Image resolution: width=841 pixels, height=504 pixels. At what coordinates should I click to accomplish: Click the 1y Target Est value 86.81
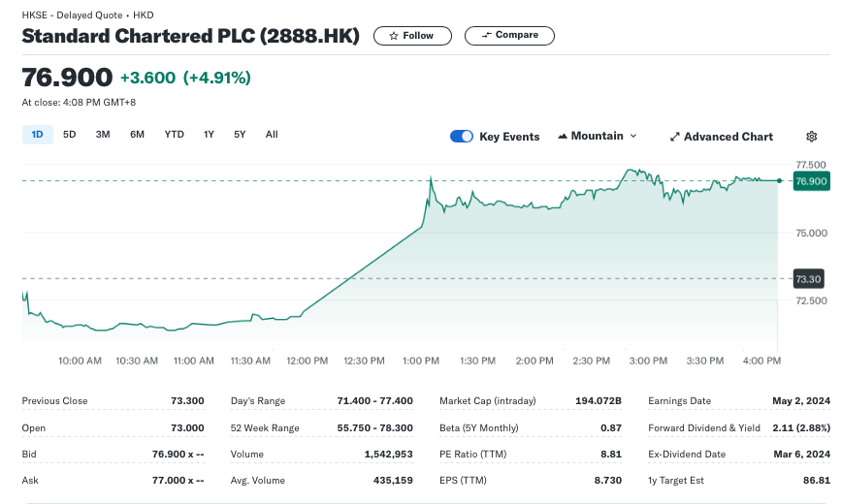(817, 481)
